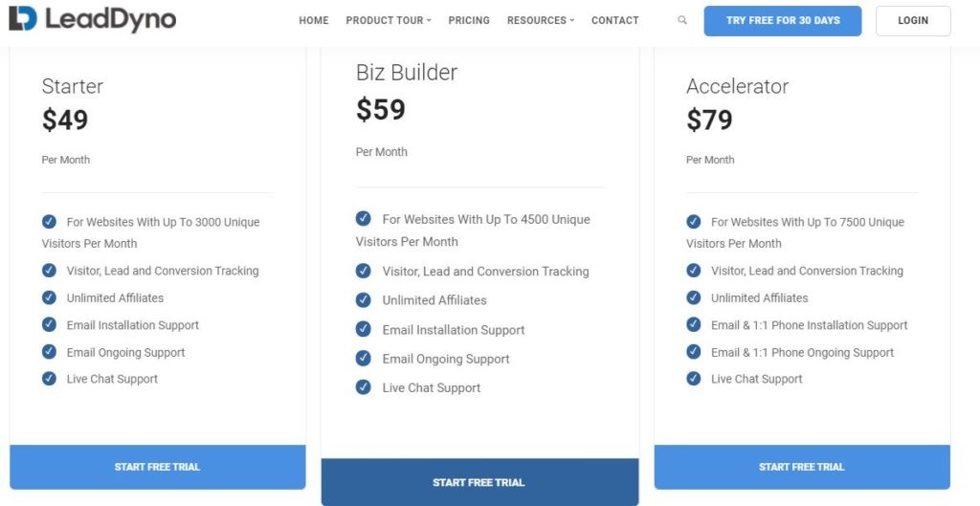
Task: Start free trial for Starter plan
Action: (x=158, y=467)
